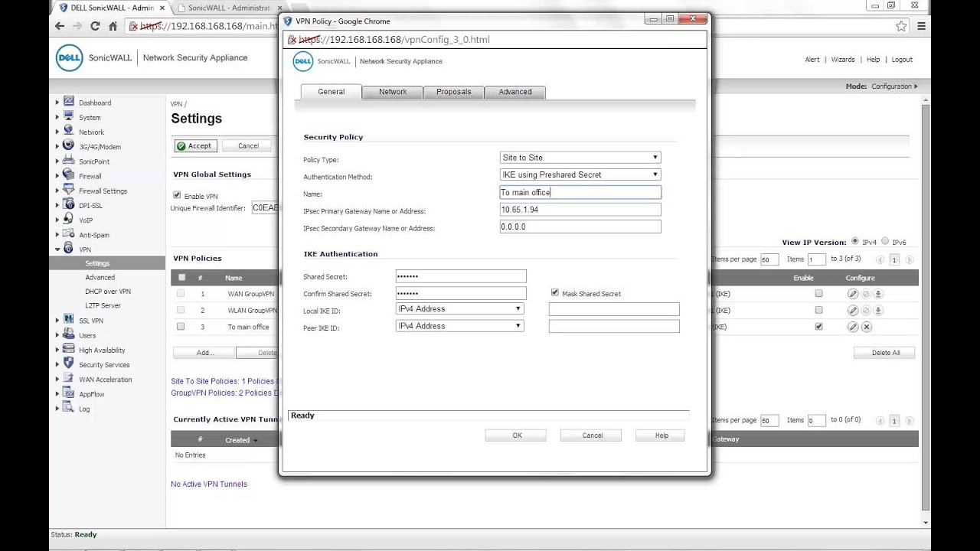Viewport: 980px width, 551px height.
Task: Click the Firewall Settings icon
Action: [x=69, y=190]
